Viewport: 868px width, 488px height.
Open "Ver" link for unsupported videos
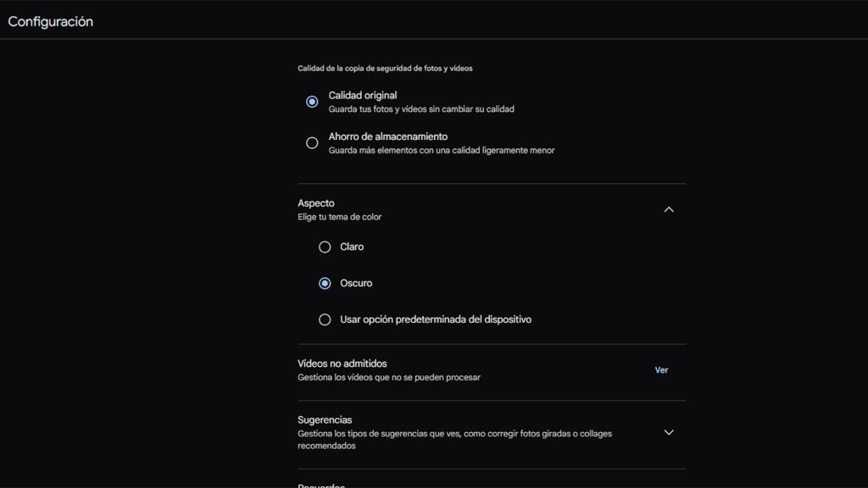pos(661,369)
